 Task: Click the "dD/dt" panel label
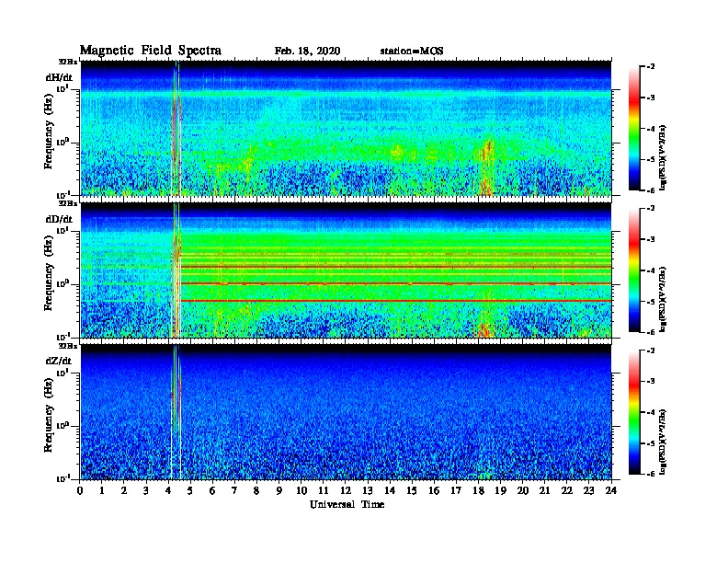[59, 219]
